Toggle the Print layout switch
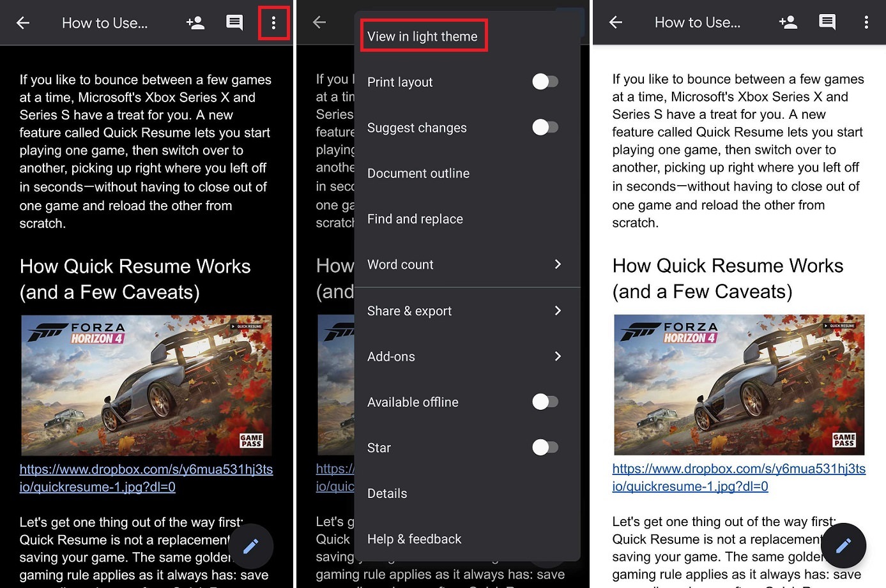886x588 pixels. [545, 82]
